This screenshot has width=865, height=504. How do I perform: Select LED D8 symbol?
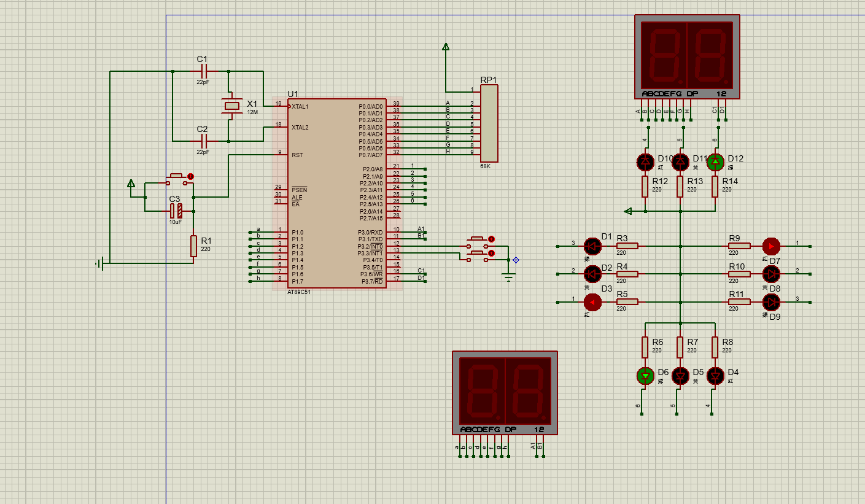(771, 274)
